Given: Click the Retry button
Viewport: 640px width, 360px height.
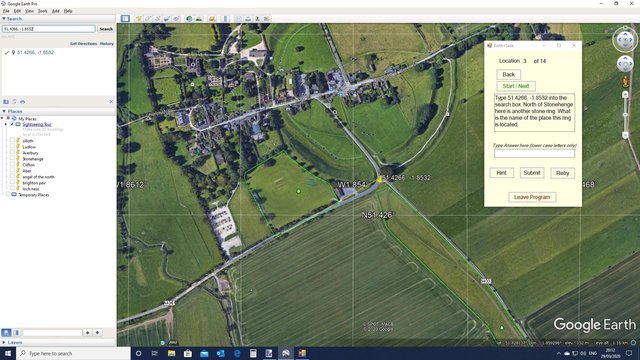Looking at the screenshot, I should point(562,173).
